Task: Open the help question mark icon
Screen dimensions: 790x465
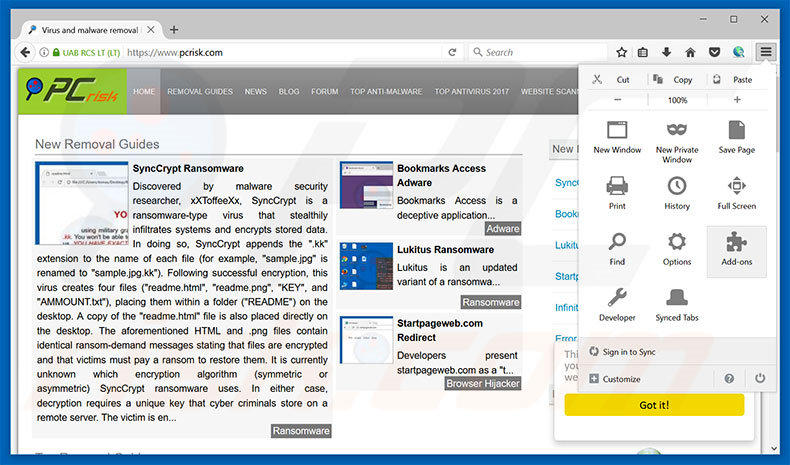Action: click(x=729, y=379)
